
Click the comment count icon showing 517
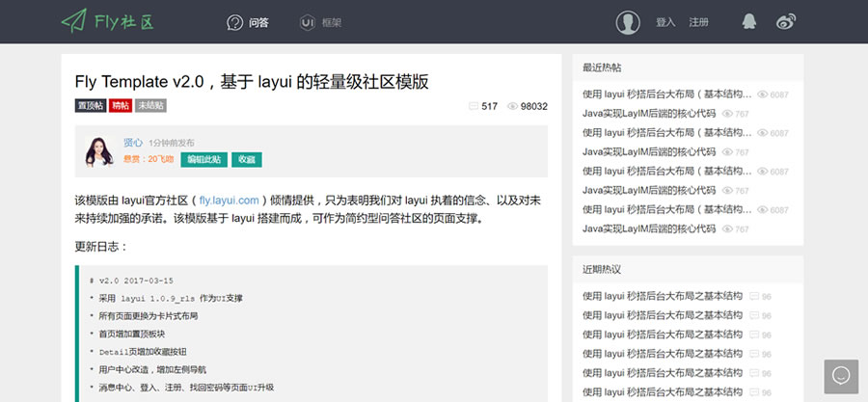473,106
